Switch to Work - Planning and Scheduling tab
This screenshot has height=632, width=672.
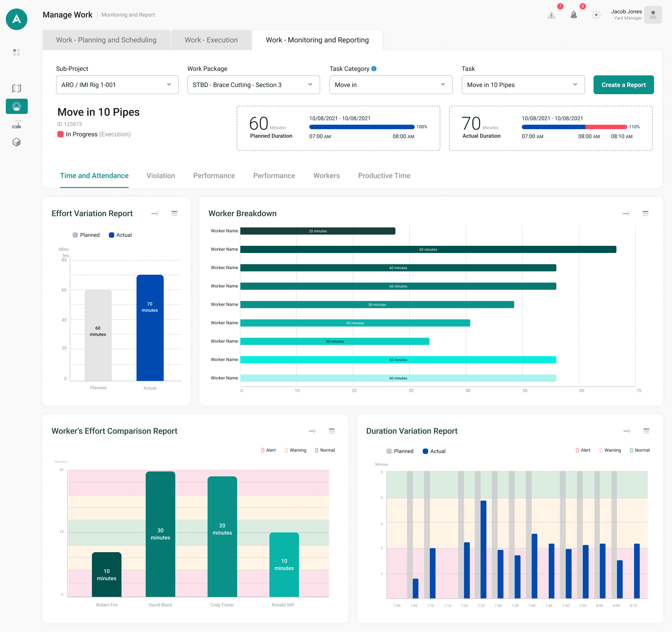coord(106,40)
